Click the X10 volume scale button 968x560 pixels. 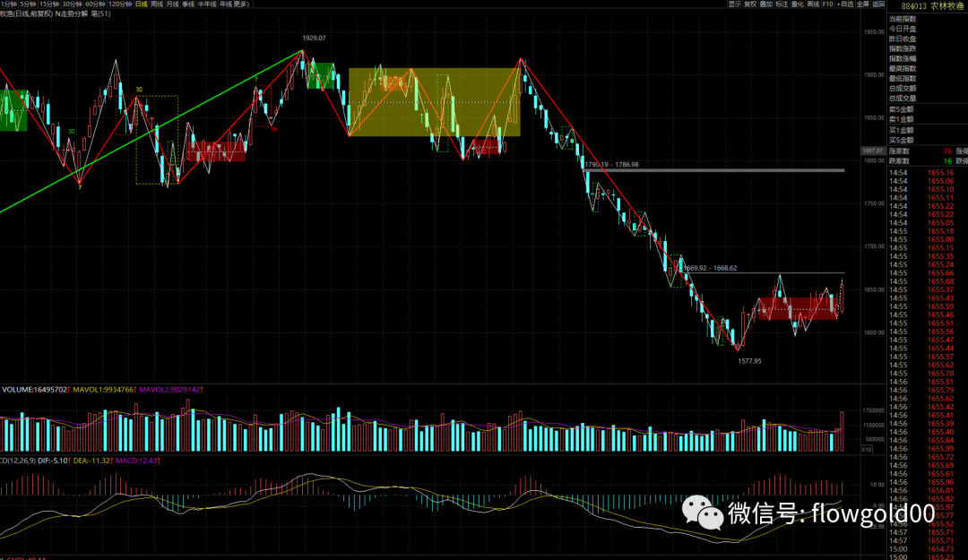(x=866, y=450)
